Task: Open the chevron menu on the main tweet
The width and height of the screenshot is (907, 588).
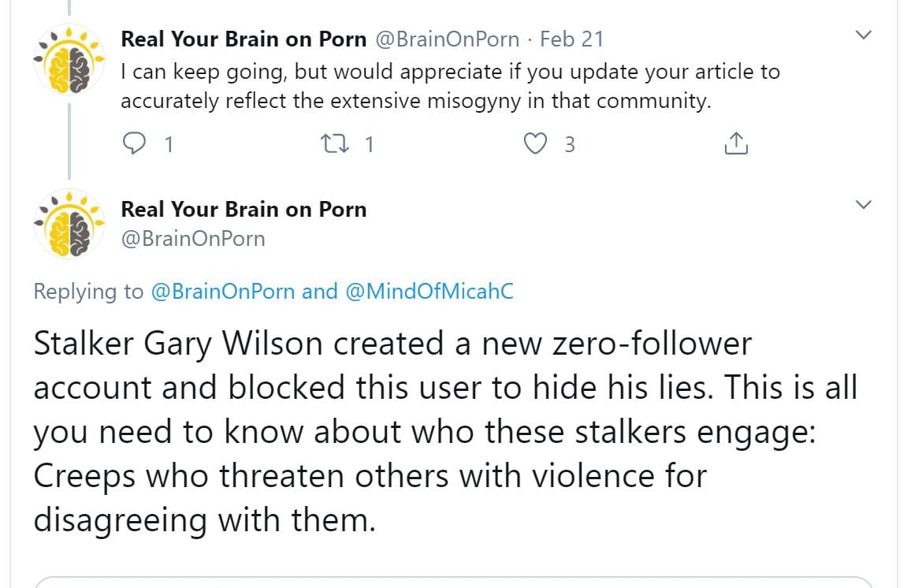Action: [x=864, y=205]
